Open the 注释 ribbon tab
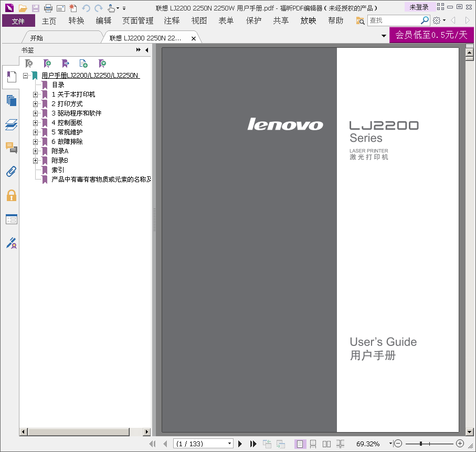 172,21
